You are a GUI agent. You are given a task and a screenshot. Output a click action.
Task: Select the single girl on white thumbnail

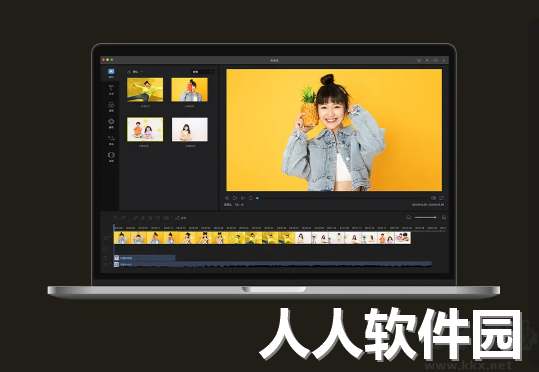click(x=189, y=129)
